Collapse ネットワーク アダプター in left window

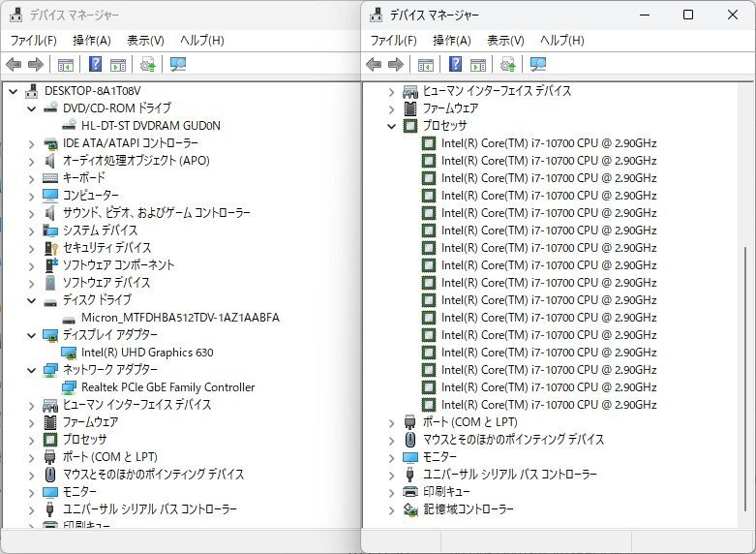[31, 370]
